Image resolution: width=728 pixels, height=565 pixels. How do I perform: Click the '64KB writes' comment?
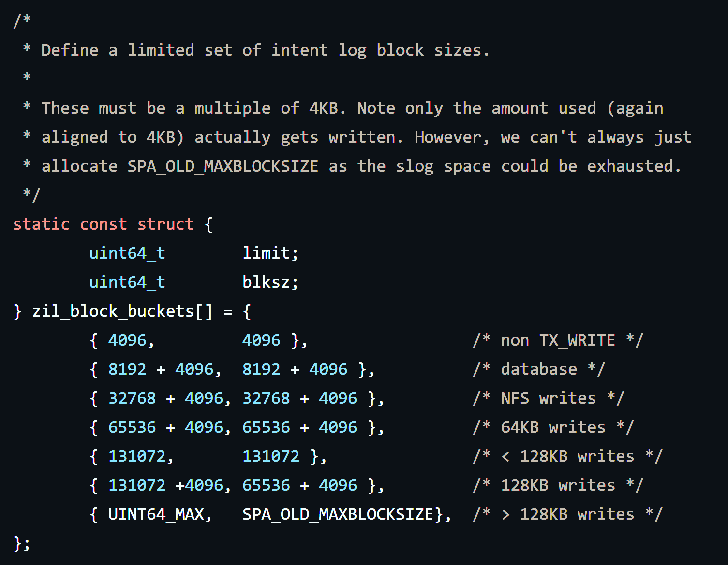553,427
